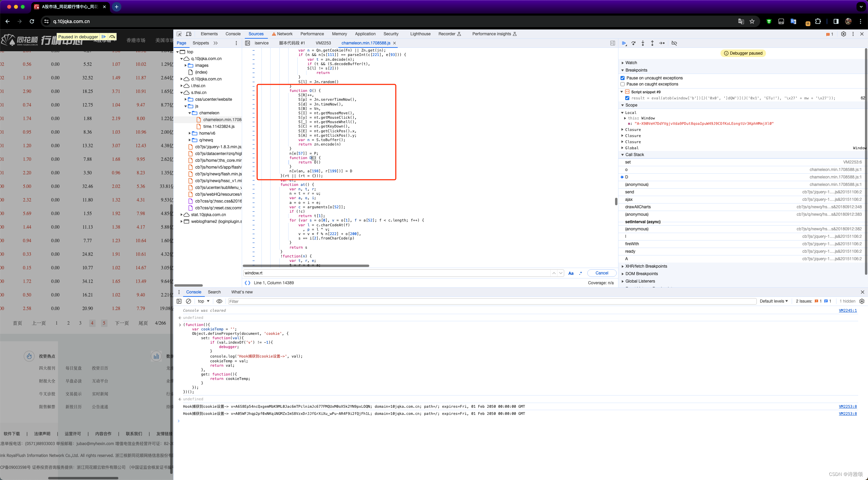Toggle match case Aa option
Image resolution: width=868 pixels, height=480 pixels.
(571, 273)
